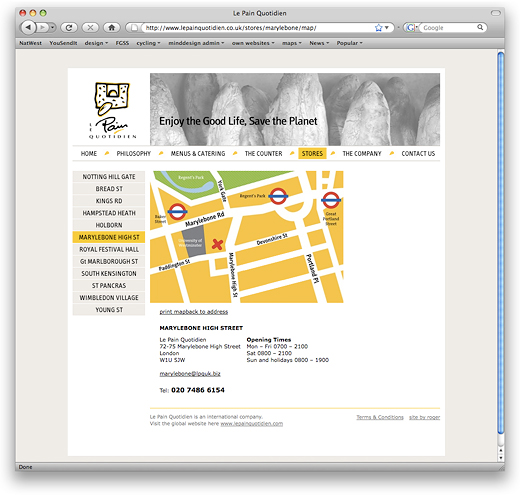Select the SOUTH KENSINGTON store
Viewport: 520px width, 495px height.
[x=109, y=273]
